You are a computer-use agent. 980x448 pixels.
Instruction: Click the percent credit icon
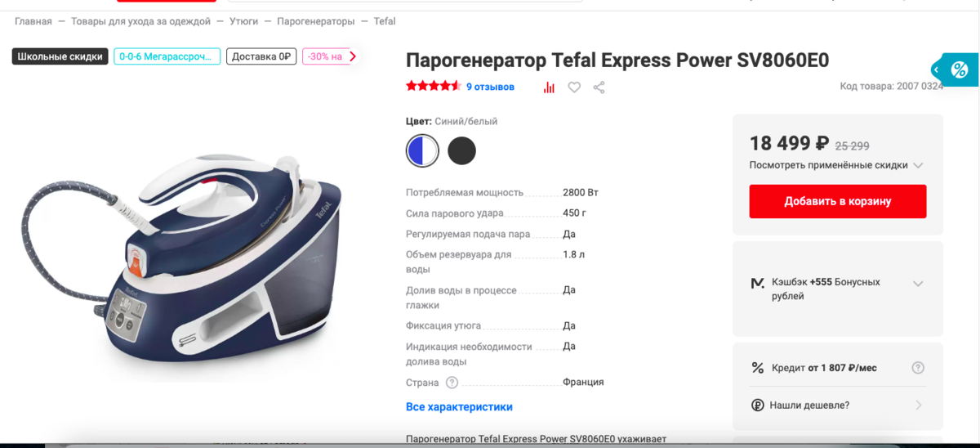(x=757, y=368)
